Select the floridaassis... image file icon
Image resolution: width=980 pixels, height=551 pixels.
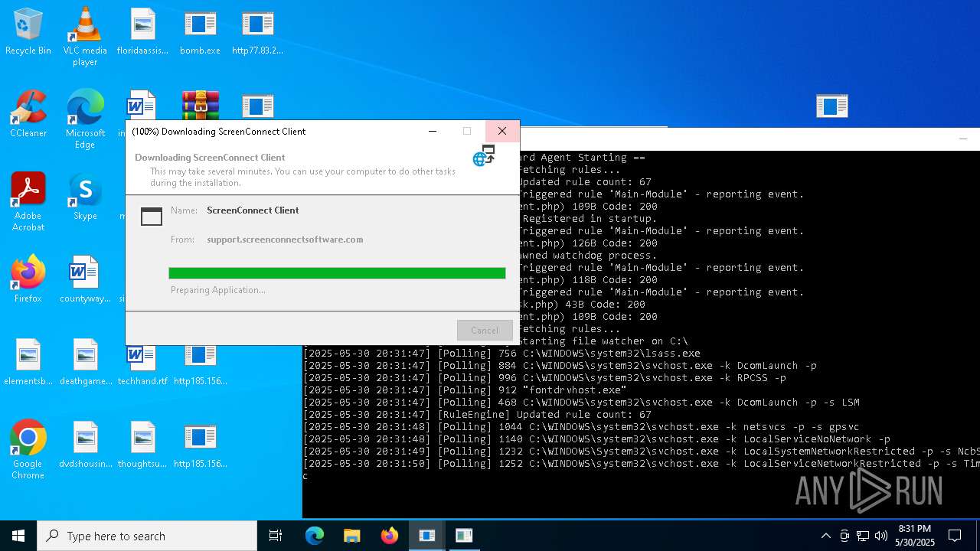(142, 32)
